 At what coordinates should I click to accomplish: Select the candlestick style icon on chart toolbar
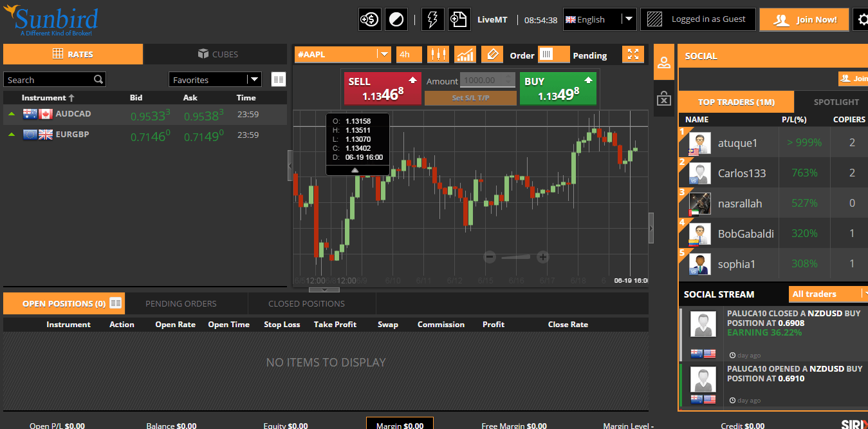point(438,55)
